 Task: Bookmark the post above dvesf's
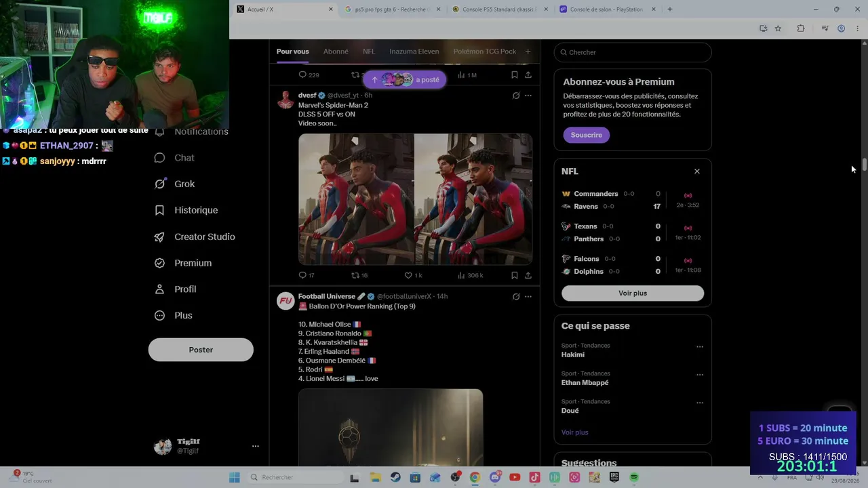pyautogui.click(x=515, y=75)
